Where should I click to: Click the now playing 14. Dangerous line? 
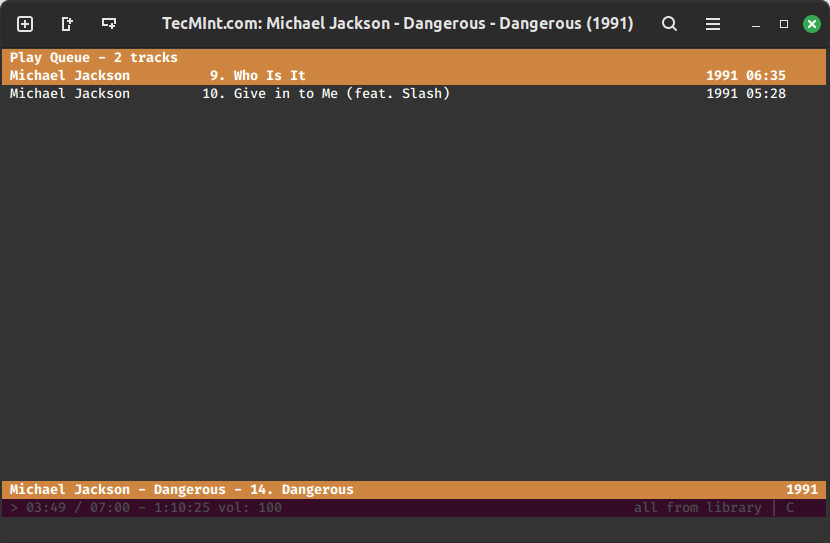[x=414, y=490]
